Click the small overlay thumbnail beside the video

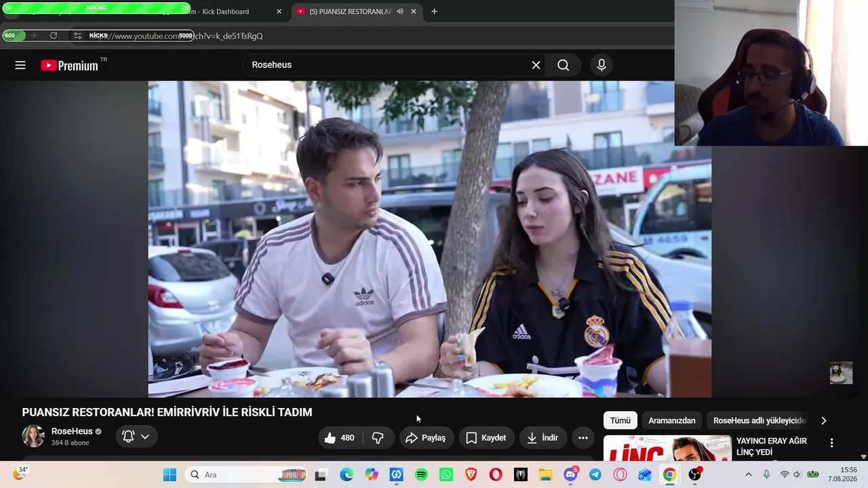click(841, 373)
